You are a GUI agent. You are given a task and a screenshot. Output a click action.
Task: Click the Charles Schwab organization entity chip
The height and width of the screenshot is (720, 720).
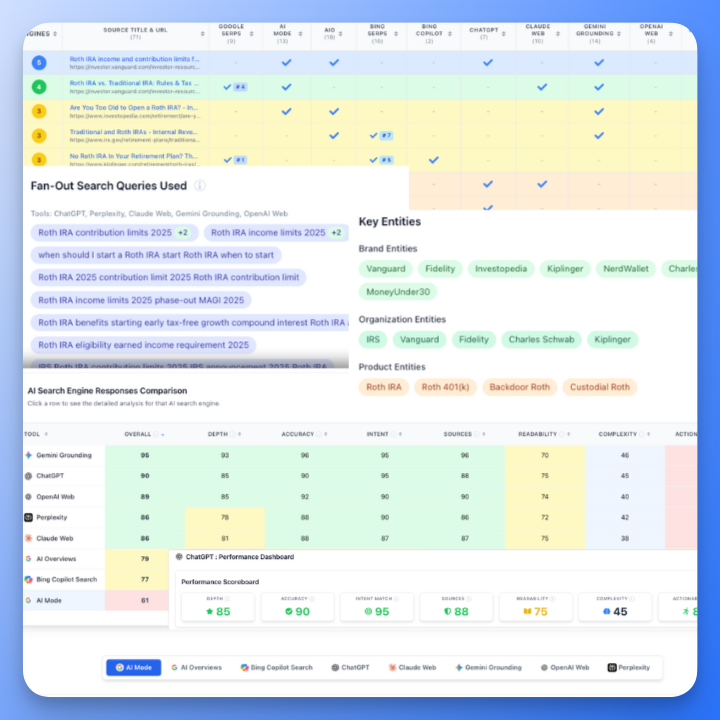541,340
